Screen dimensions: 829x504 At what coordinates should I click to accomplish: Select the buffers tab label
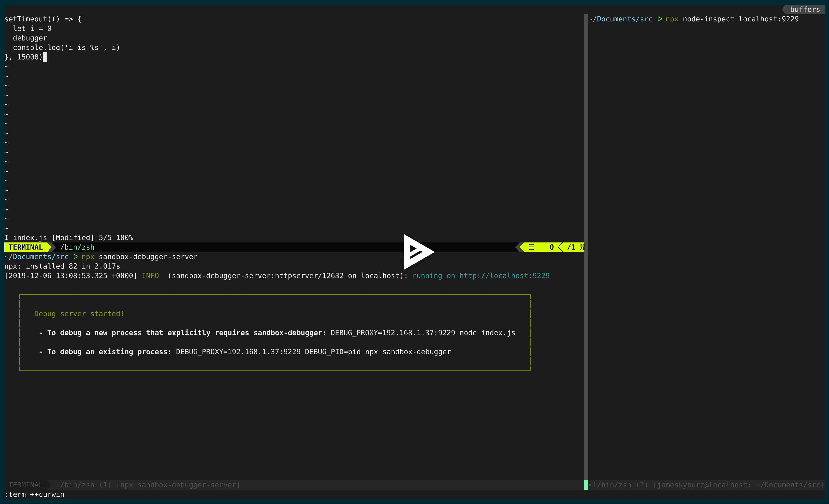(805, 9)
